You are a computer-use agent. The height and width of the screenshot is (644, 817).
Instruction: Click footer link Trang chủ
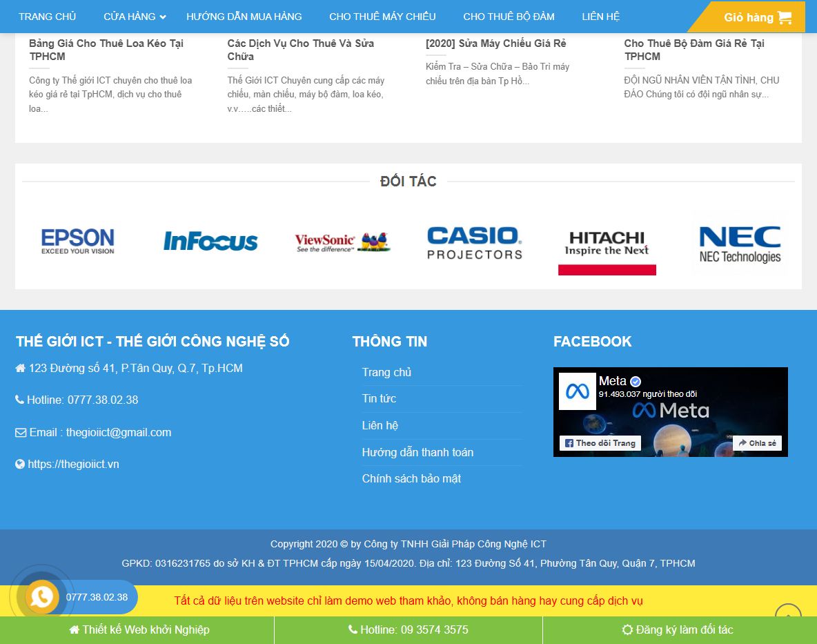coord(386,372)
